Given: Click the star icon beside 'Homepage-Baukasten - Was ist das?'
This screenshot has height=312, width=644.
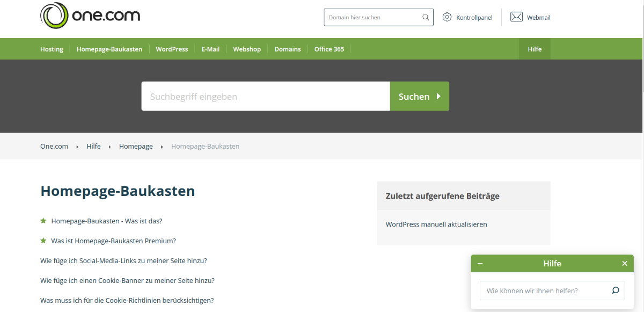Looking at the screenshot, I should (x=43, y=221).
